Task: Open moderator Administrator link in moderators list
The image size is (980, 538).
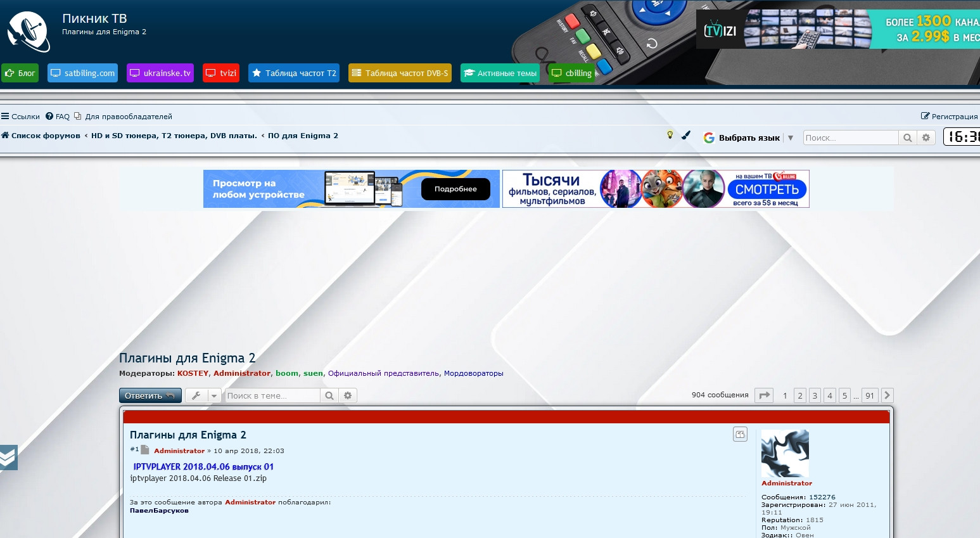Action: click(242, 373)
